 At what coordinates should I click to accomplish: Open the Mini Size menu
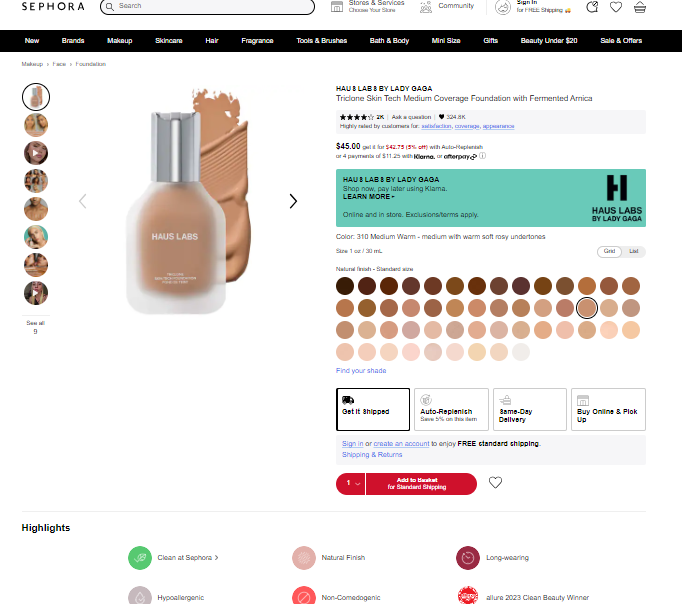(x=446, y=41)
